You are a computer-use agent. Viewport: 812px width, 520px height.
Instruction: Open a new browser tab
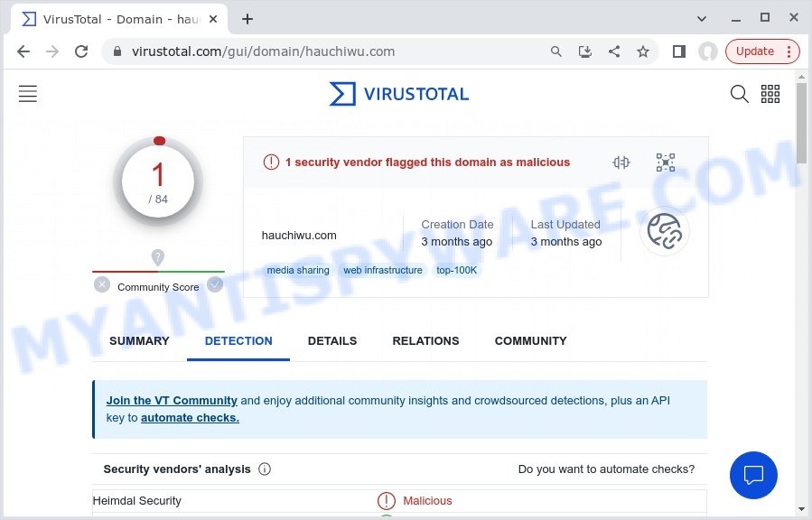click(x=247, y=19)
